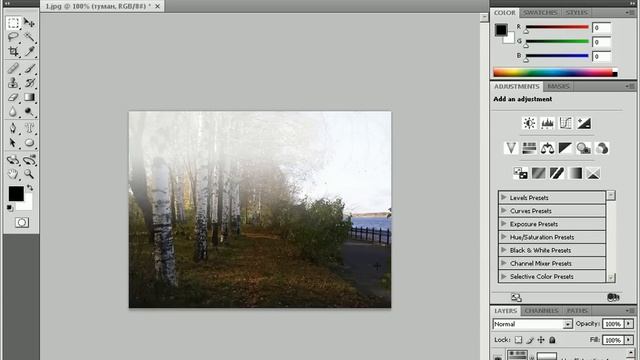Open the toolbar foreground color picker
The width and height of the screenshot is (640, 360).
[x=16, y=193]
